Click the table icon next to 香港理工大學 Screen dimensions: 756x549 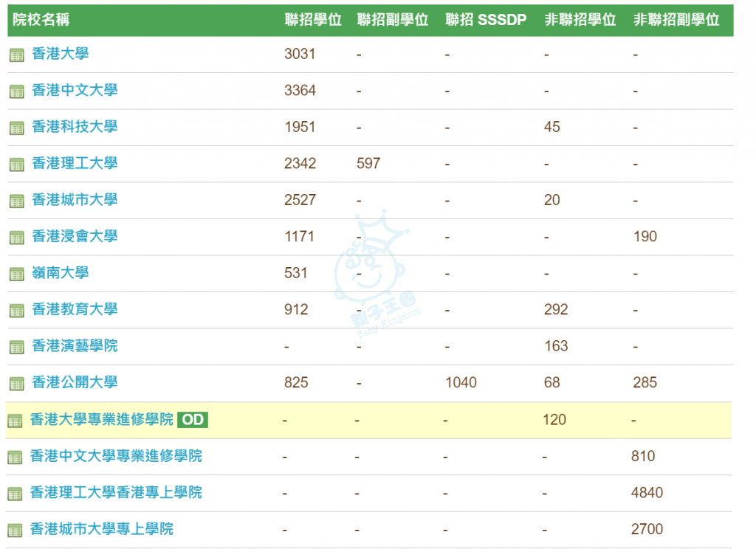pyautogui.click(x=17, y=164)
